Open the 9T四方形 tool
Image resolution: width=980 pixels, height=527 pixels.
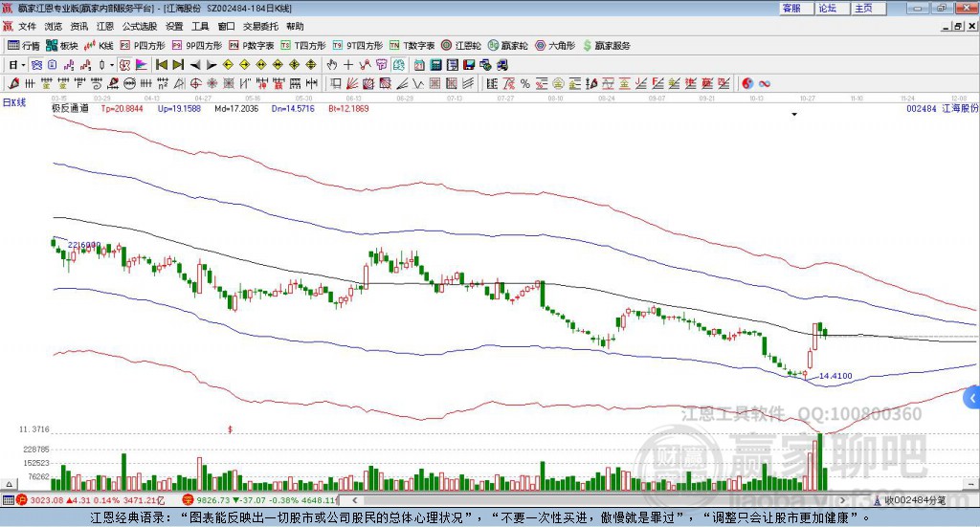coord(358,46)
